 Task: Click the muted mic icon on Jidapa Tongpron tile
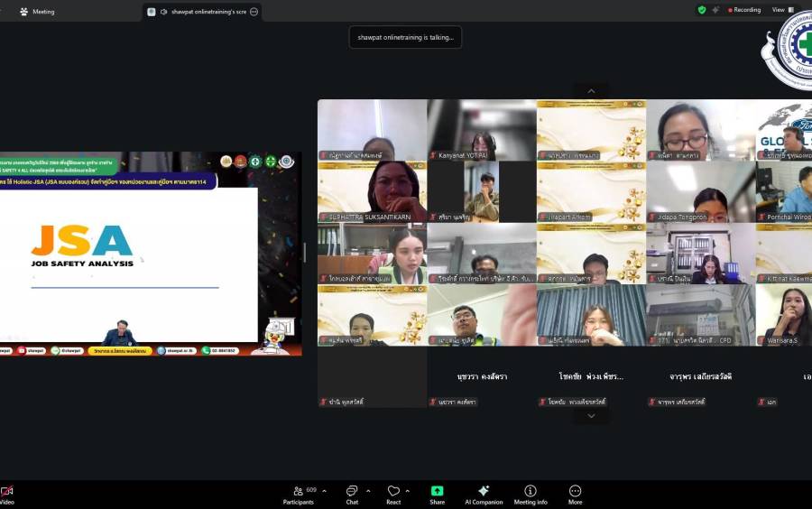[x=652, y=217]
